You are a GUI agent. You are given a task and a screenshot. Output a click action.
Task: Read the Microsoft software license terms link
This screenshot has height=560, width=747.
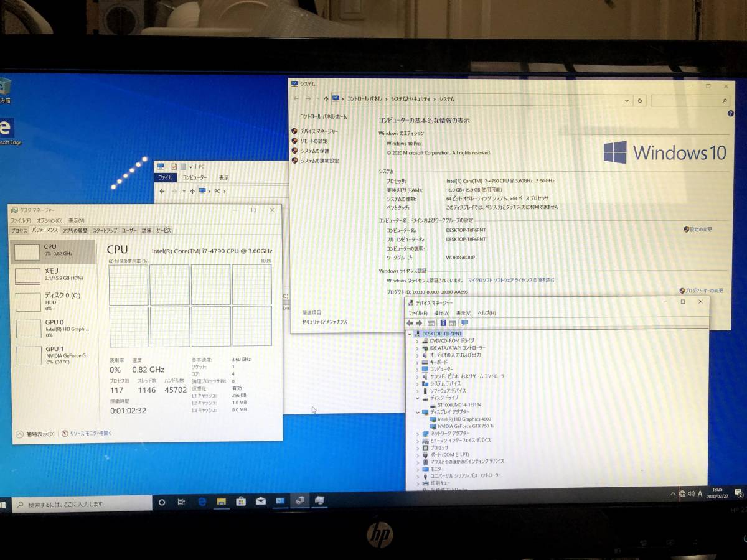click(511, 281)
